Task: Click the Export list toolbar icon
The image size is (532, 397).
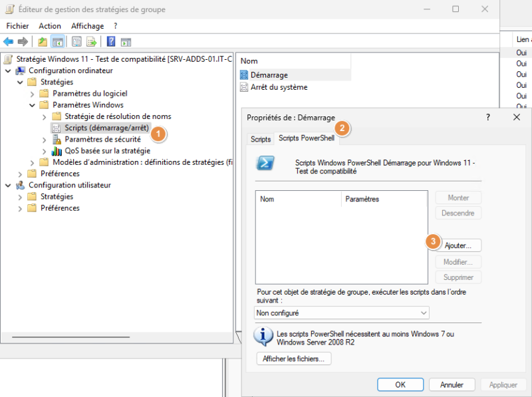Action: tap(92, 42)
